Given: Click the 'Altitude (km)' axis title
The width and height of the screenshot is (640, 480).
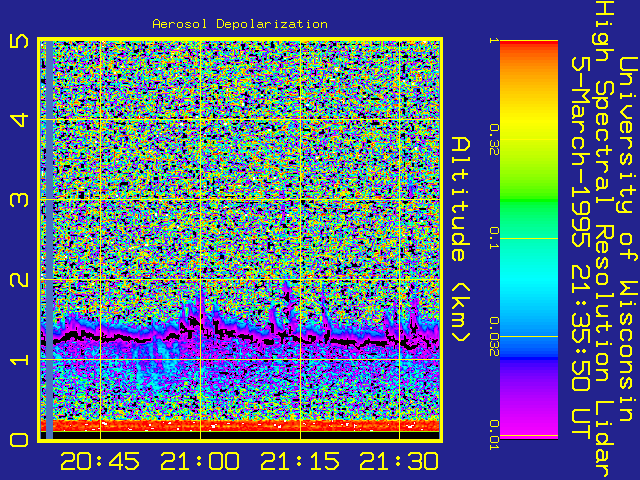Looking at the screenshot, I should 461,239.
